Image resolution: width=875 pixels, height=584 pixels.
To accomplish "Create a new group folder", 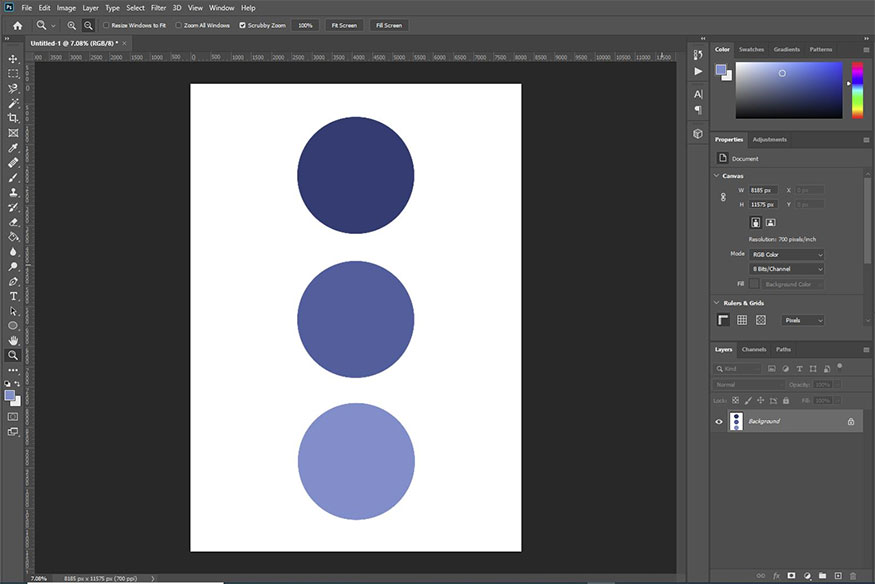I will [823, 576].
